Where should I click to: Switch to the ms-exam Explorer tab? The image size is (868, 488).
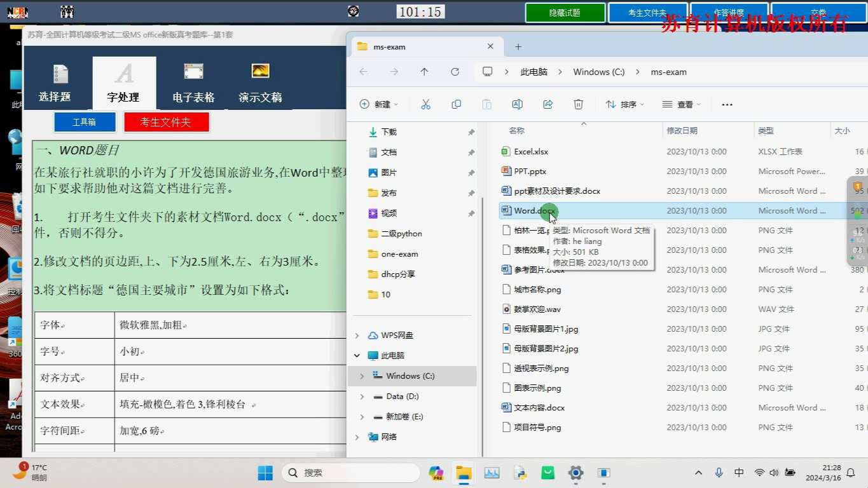click(x=390, y=46)
